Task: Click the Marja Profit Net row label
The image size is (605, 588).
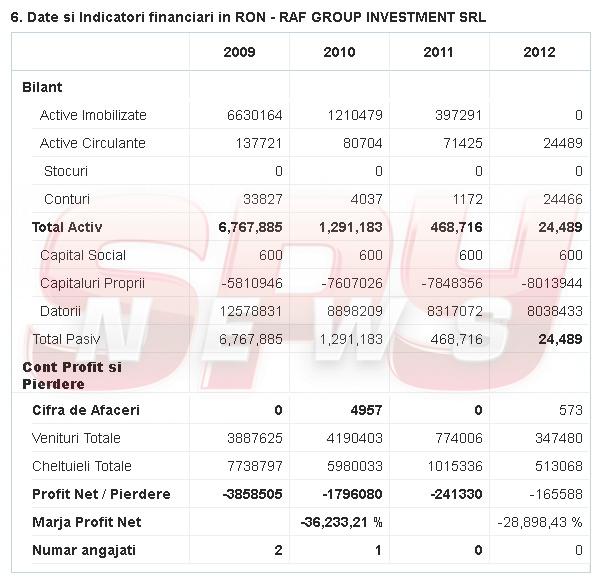Action: pyautogui.click(x=87, y=522)
